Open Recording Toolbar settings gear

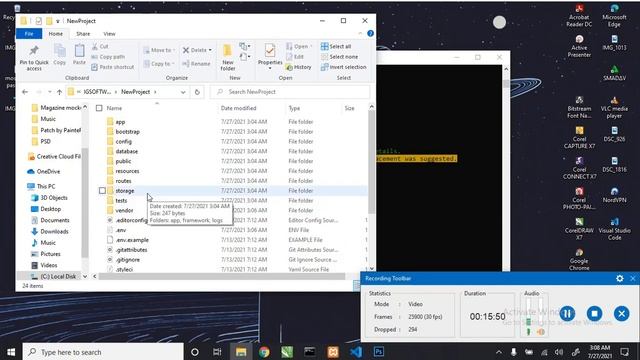620,278
